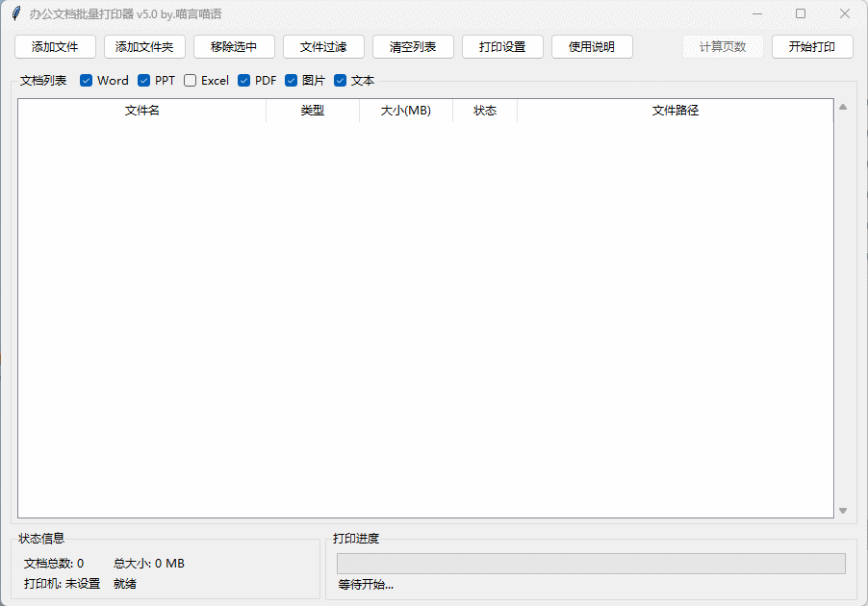Clear the list with 清空列表
This screenshot has height=606, width=868.
(413, 47)
